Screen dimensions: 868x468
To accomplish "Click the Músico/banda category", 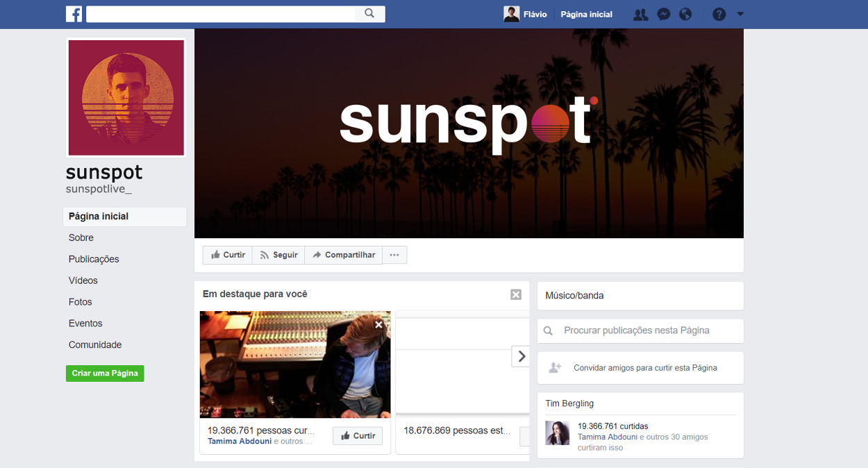I will [574, 296].
